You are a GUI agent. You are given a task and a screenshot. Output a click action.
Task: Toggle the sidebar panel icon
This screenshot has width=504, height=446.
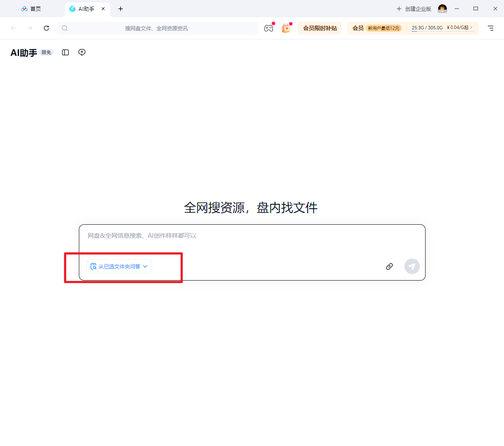[65, 52]
